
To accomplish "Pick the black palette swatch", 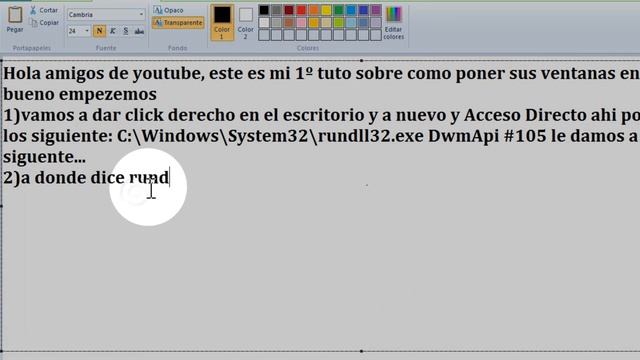I will pyautogui.click(x=264, y=10).
